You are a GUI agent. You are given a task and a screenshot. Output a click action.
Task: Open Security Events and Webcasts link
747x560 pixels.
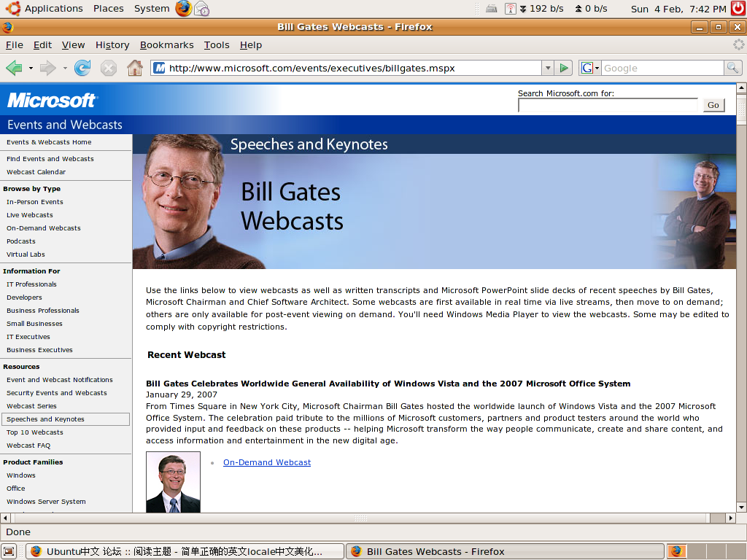point(57,393)
